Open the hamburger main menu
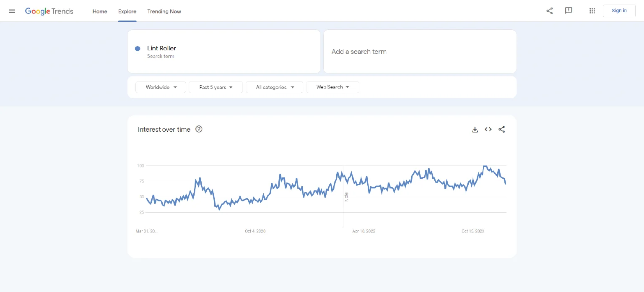 12,11
